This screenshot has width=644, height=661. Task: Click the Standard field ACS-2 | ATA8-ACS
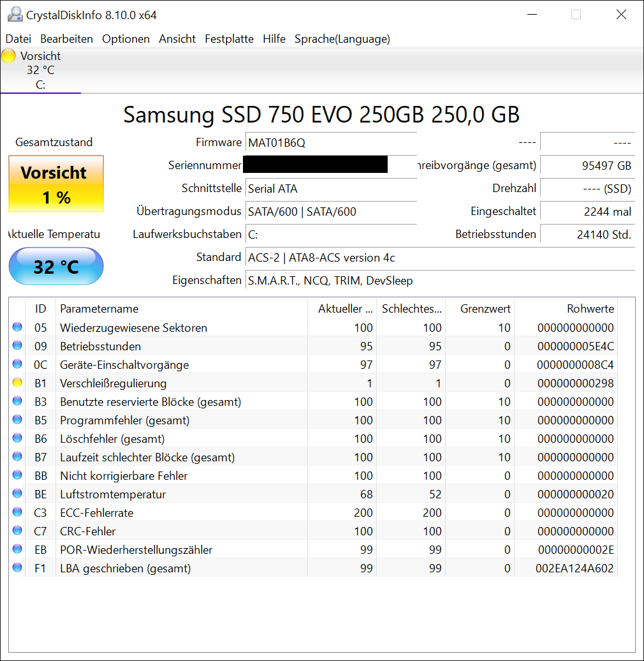[440, 258]
